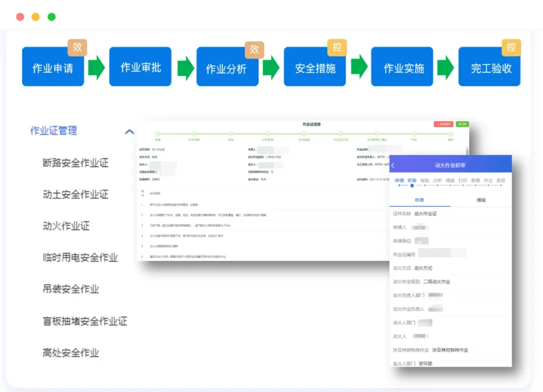Screen dimensions: 543x392
Task: Click the 动火负责人部门 row
Action: (450, 296)
